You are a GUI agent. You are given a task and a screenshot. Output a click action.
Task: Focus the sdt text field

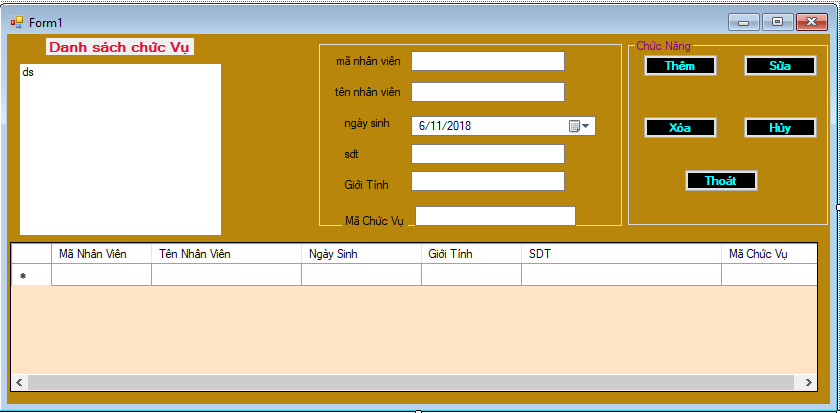(488, 154)
